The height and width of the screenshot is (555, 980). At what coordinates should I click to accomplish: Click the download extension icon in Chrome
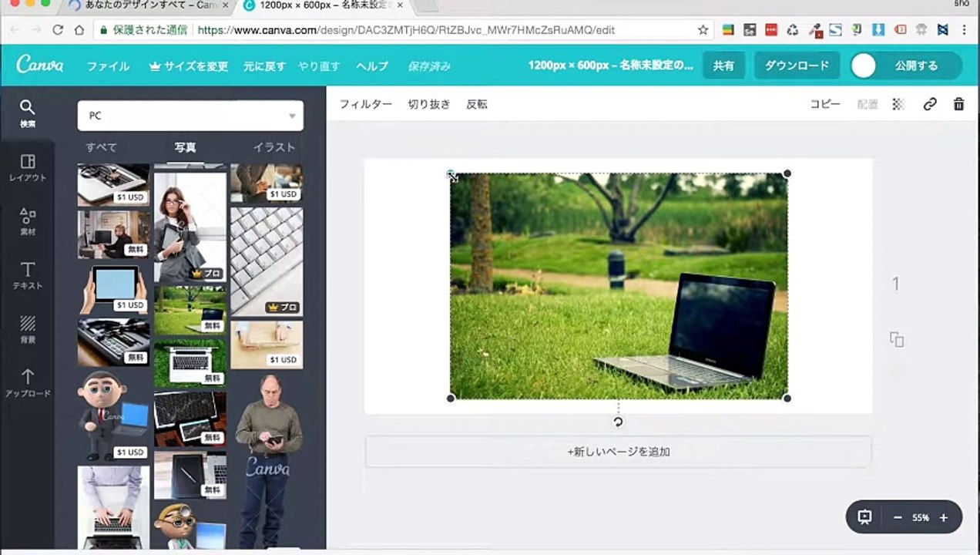coord(878,30)
